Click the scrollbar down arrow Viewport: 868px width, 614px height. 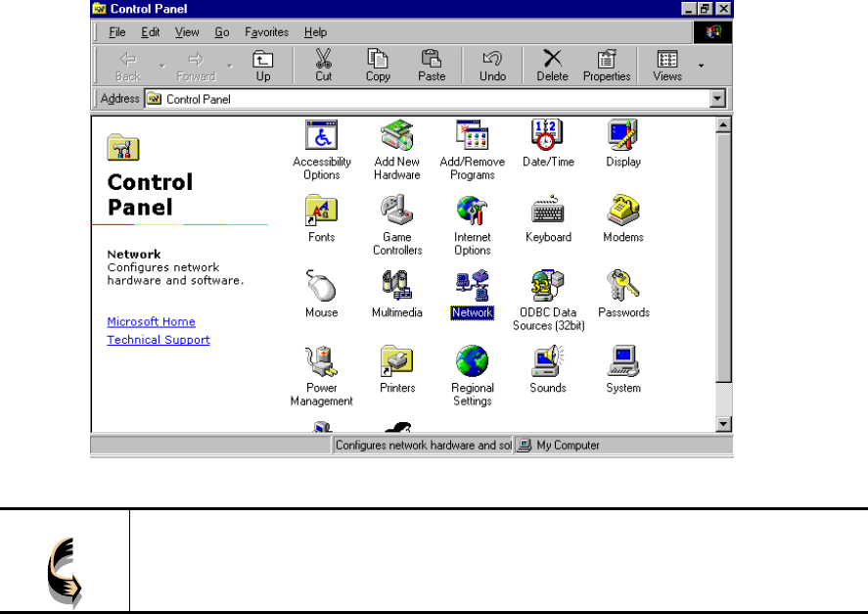click(x=723, y=424)
